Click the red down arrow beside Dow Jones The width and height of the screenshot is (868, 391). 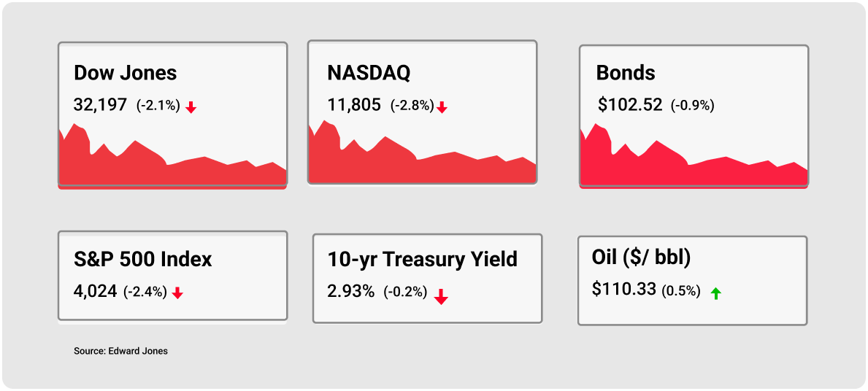click(x=191, y=107)
